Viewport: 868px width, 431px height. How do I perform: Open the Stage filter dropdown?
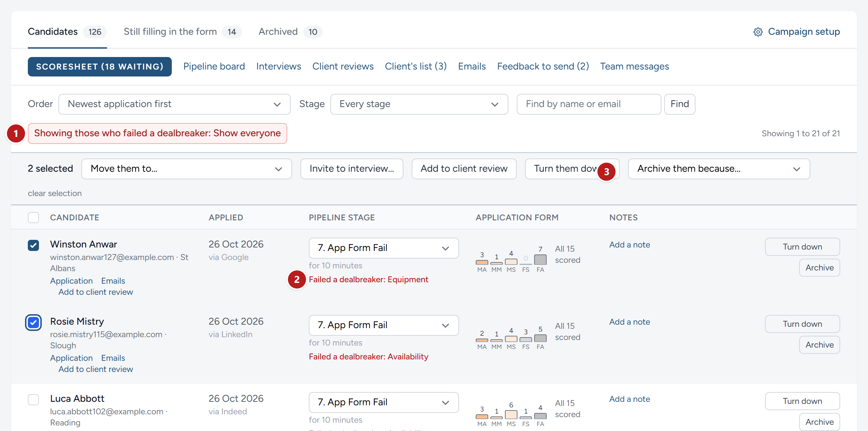click(x=419, y=104)
